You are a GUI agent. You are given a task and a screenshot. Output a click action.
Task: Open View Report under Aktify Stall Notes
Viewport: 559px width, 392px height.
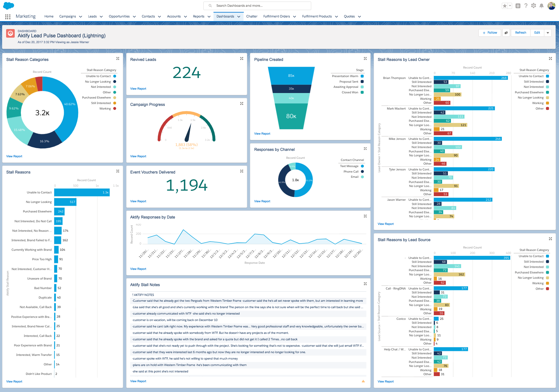(x=138, y=381)
